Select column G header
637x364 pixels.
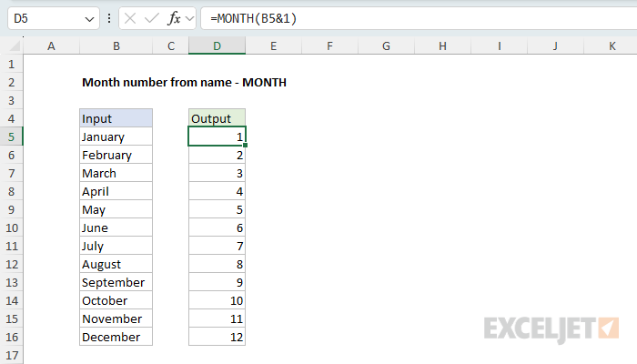(387, 45)
